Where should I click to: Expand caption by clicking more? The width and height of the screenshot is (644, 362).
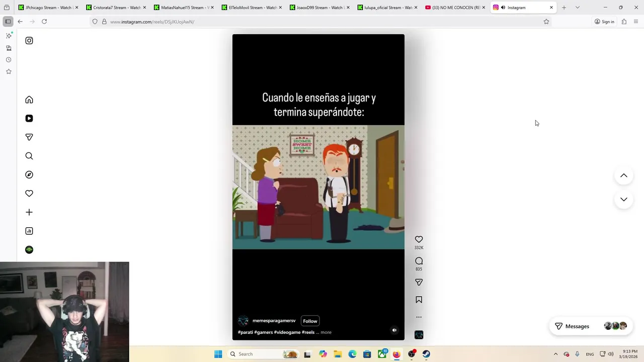[x=326, y=332]
